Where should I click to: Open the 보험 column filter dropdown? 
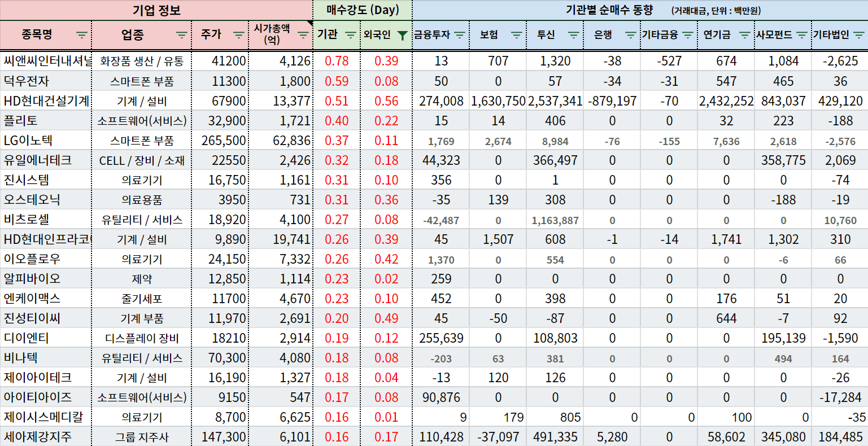coord(516,35)
